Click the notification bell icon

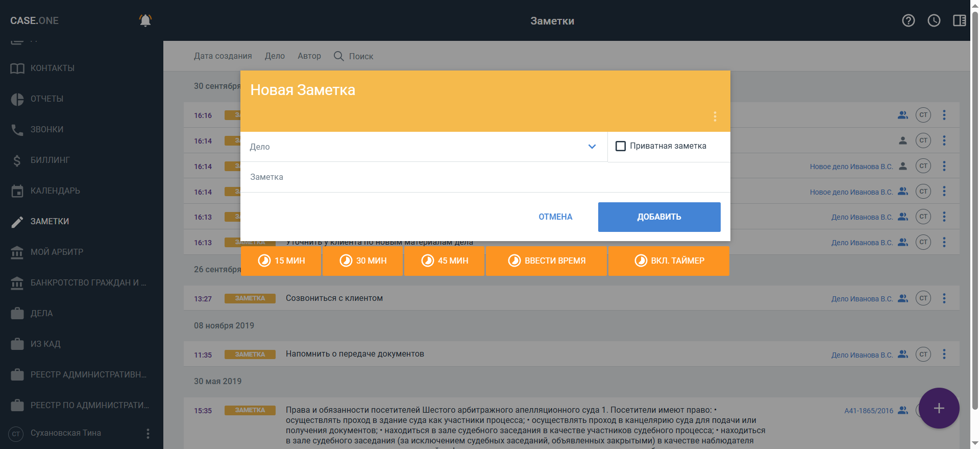click(145, 20)
